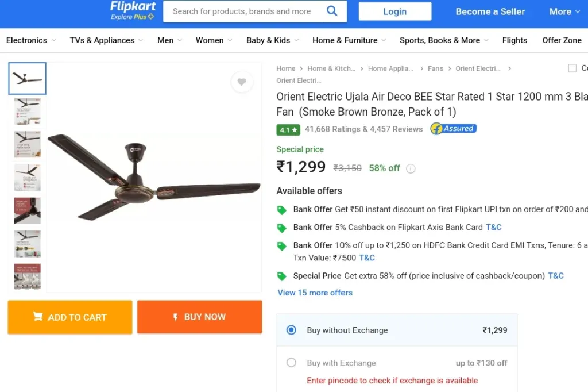The height and width of the screenshot is (392, 588).
Task: Click Special Price offer green tag icon
Action: (281, 276)
